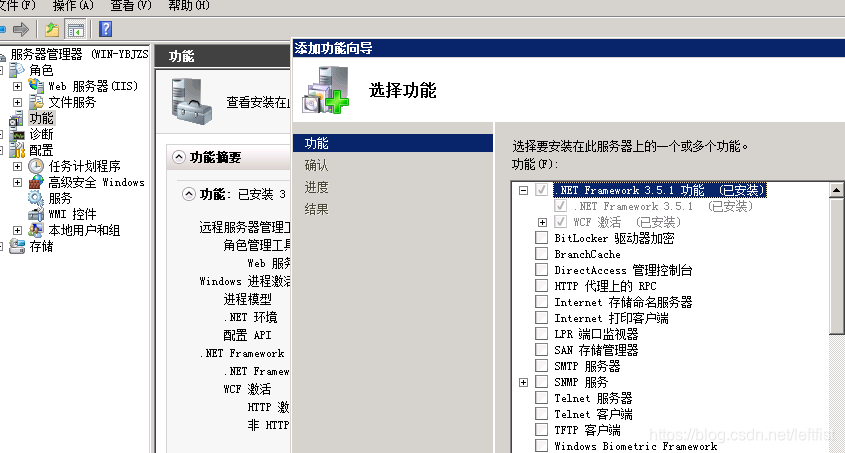Check the LPR 端口监视器 checkbox
This screenshot has height=453, width=845.
click(x=542, y=333)
